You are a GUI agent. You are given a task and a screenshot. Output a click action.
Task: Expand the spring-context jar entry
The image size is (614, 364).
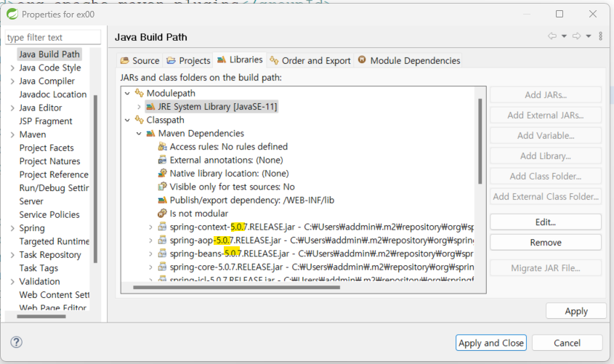coord(150,227)
